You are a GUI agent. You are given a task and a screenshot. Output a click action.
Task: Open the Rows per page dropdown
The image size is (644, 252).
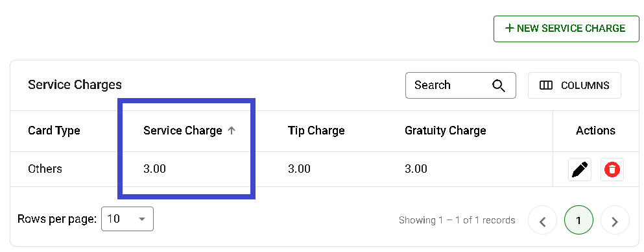(x=127, y=219)
